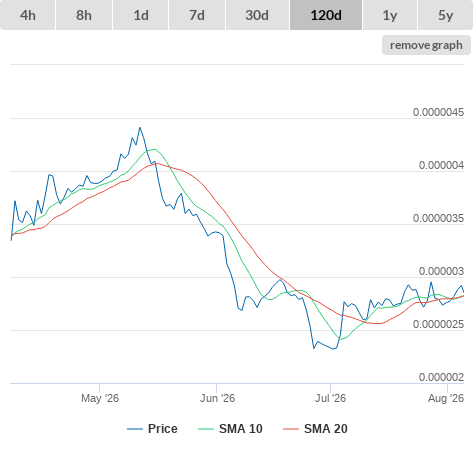Switch to the 5y time range
The width and height of the screenshot is (474, 455).
(x=445, y=15)
